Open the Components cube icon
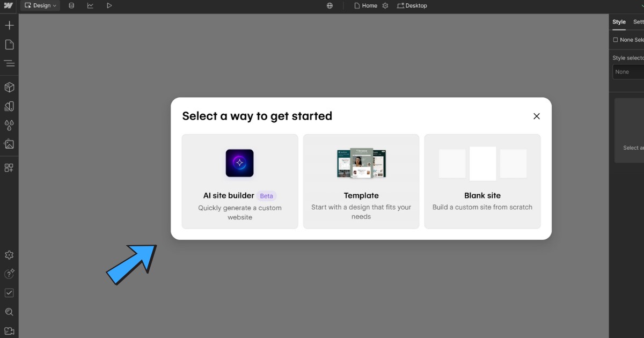 (x=9, y=87)
